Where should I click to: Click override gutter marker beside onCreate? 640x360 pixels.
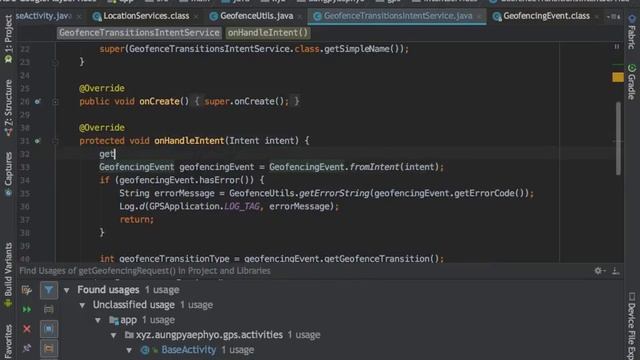(38, 101)
